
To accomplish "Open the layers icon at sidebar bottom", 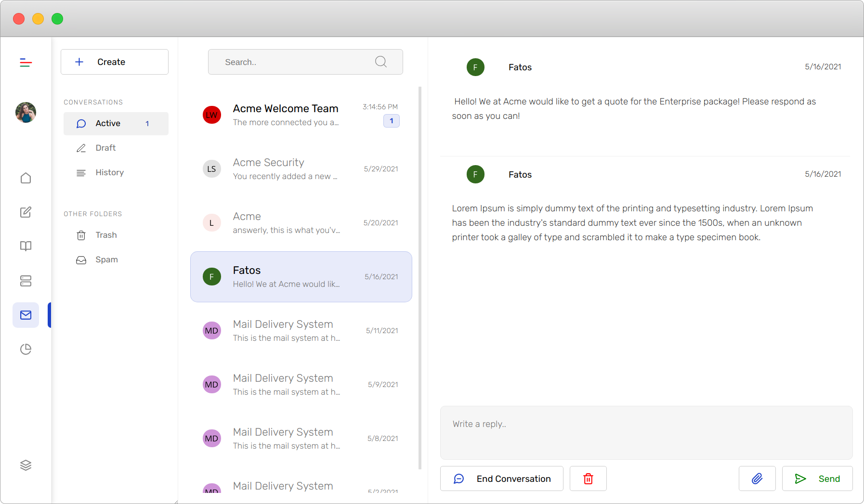I will tap(26, 465).
